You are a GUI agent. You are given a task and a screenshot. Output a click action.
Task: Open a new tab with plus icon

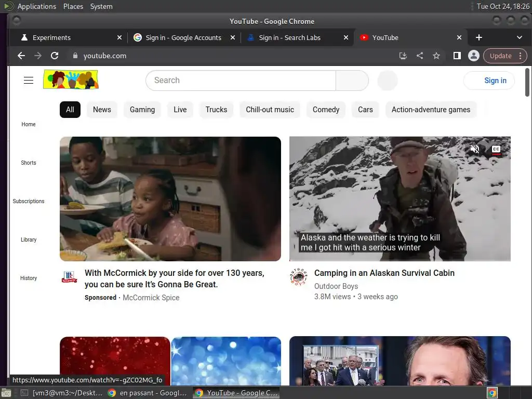(478, 37)
